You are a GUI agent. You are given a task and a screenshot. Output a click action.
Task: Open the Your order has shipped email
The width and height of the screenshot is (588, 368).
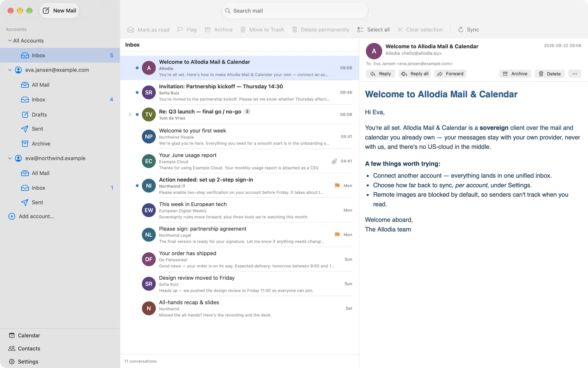240,259
